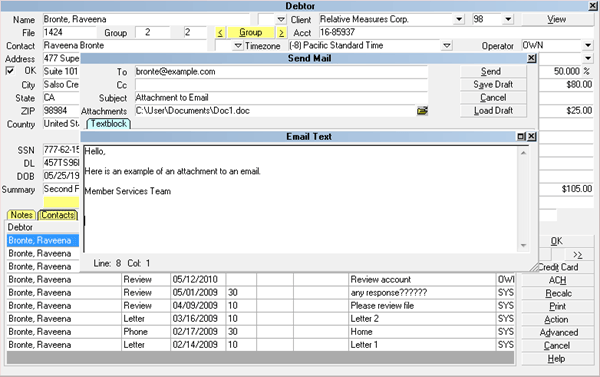
Task: Open dropdown below the Operator field
Action: click(588, 59)
